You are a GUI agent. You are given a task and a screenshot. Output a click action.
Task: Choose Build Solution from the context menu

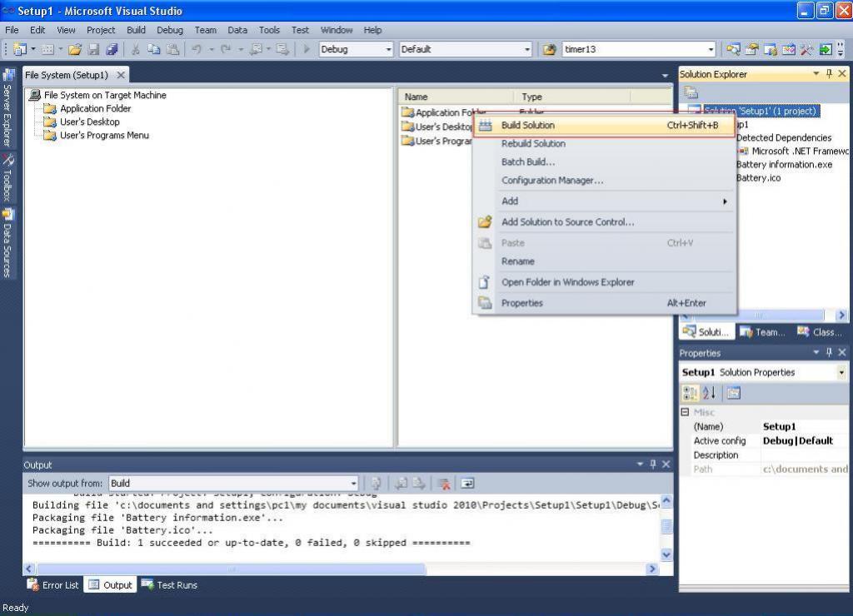(x=605, y=126)
